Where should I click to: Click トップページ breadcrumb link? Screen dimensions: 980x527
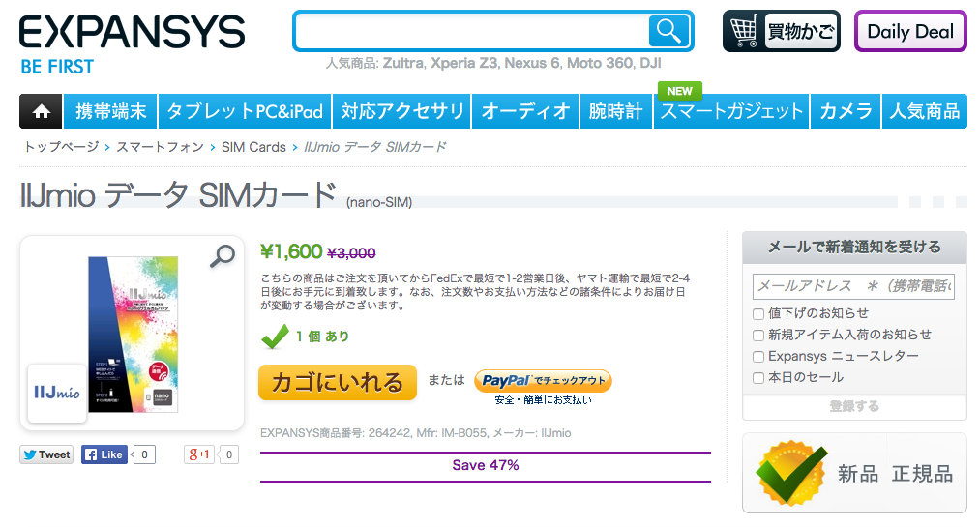[61, 147]
